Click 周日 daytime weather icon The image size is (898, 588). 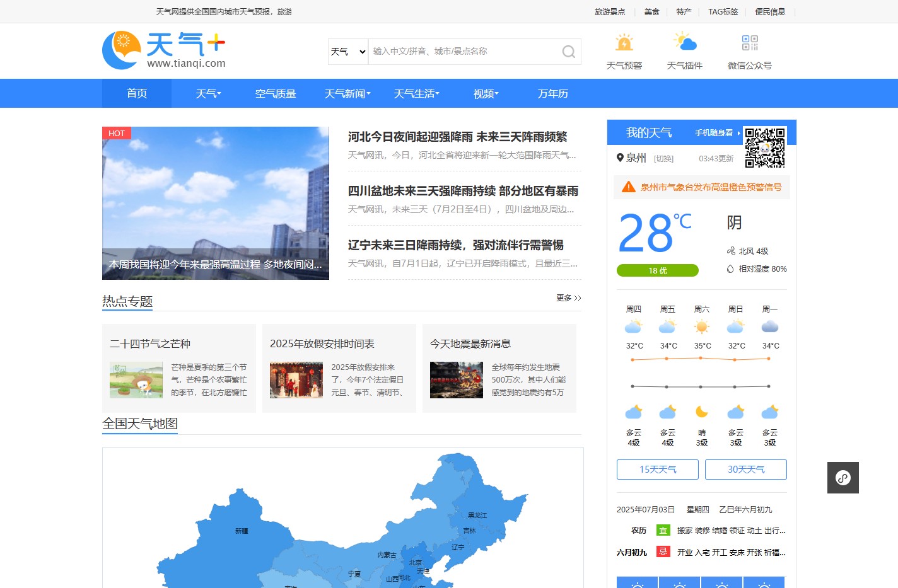tap(736, 326)
